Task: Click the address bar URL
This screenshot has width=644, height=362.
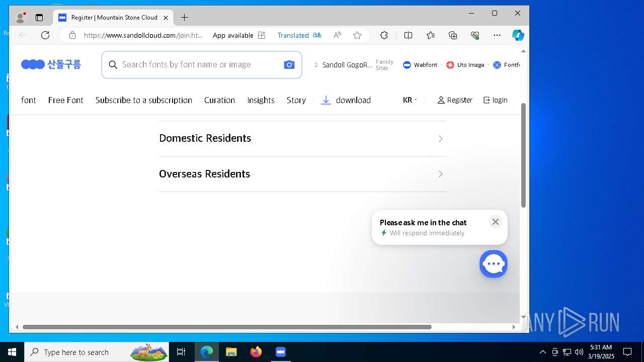Action: (143, 35)
